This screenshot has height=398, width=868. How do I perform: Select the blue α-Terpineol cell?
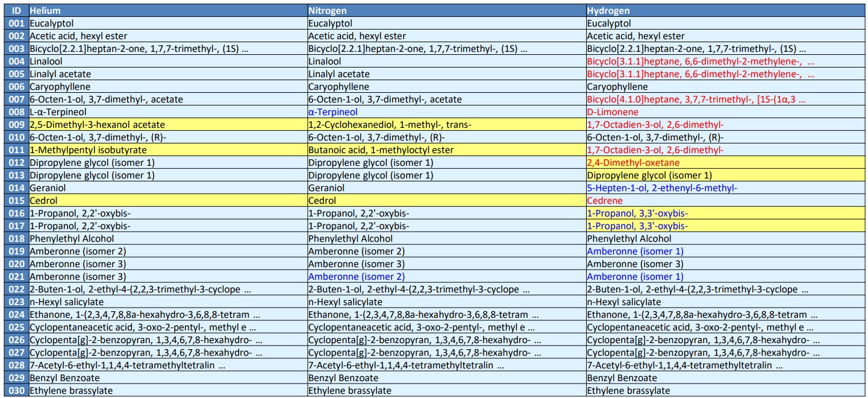pos(446,112)
